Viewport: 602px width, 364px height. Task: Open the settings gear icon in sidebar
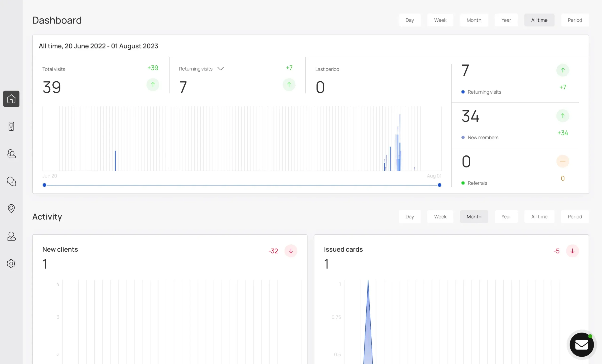click(x=11, y=264)
